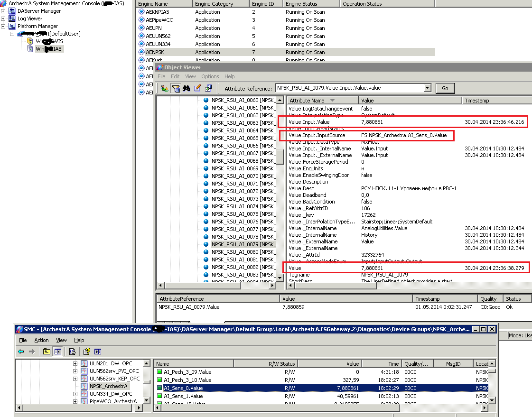The width and height of the screenshot is (532, 417).
Task: Collapse the Platform Manager tree node
Action: (4, 26)
